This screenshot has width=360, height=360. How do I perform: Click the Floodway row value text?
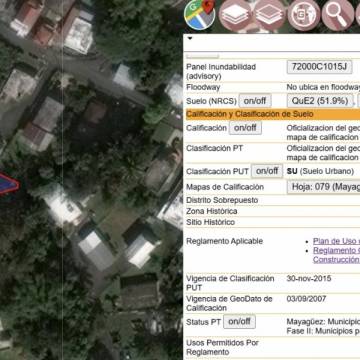323,88
